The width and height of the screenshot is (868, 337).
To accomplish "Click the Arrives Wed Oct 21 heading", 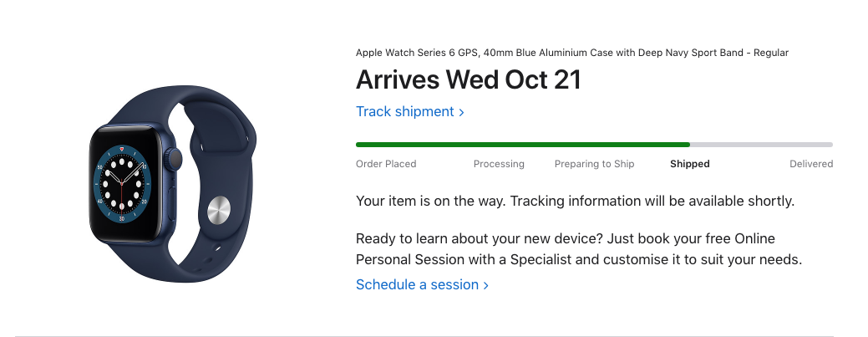I will (x=469, y=79).
